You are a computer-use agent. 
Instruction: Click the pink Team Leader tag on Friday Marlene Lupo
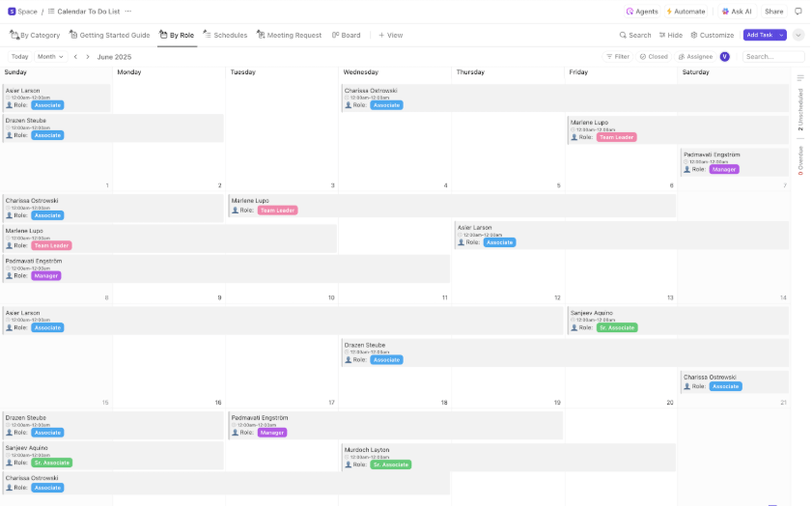pyautogui.click(x=616, y=137)
